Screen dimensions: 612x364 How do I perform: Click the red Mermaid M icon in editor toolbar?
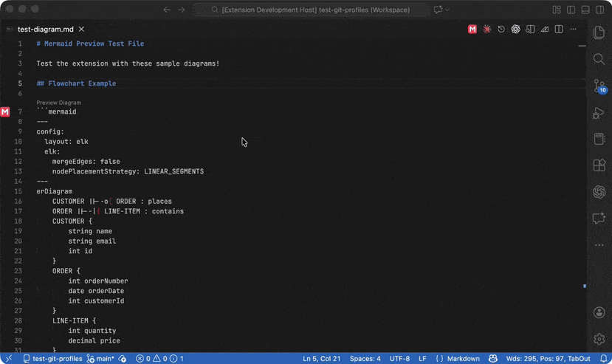click(x=472, y=30)
